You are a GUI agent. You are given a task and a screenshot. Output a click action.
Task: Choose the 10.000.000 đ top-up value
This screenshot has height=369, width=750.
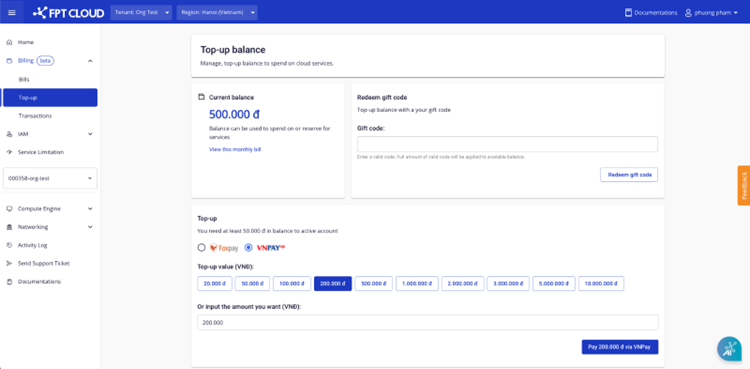click(x=601, y=283)
